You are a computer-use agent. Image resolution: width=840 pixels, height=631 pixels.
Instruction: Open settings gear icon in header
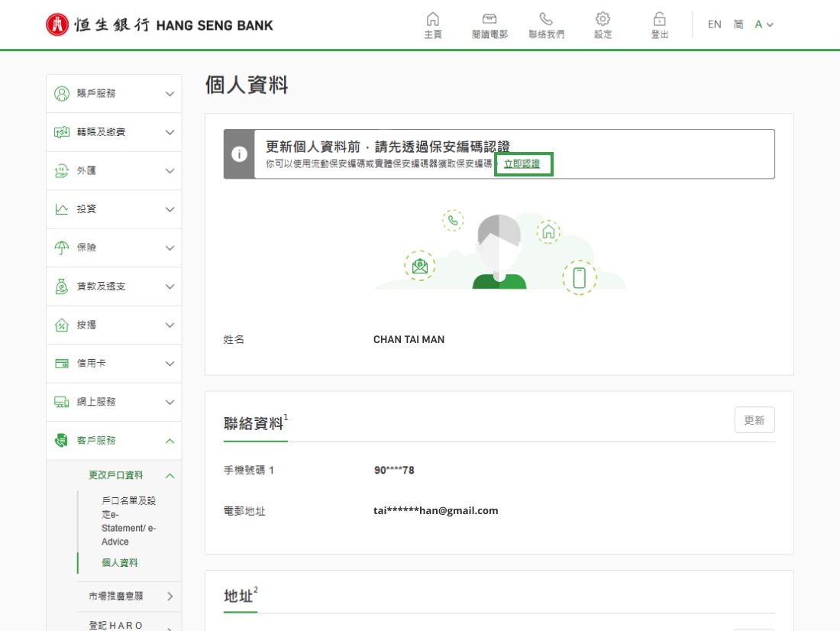pos(603,19)
